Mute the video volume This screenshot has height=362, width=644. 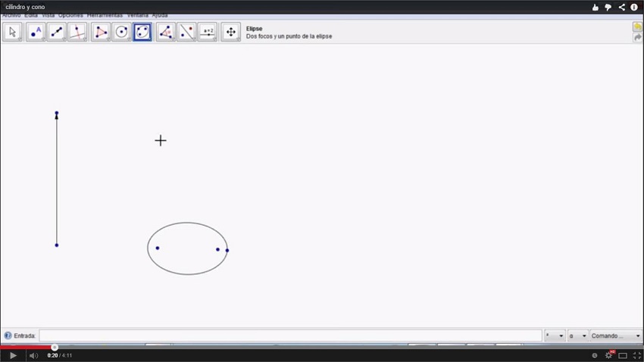point(33,355)
